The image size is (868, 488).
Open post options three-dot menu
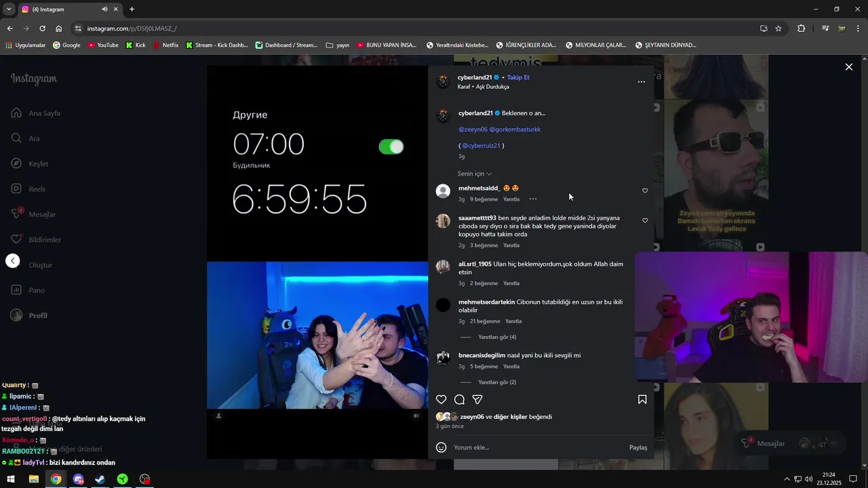(642, 82)
